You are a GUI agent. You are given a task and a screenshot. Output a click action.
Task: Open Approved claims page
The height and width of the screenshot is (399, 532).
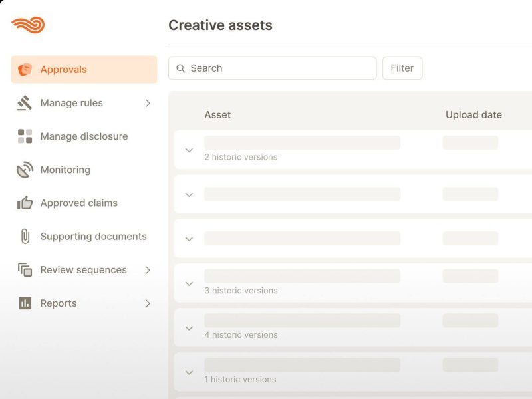point(84,203)
